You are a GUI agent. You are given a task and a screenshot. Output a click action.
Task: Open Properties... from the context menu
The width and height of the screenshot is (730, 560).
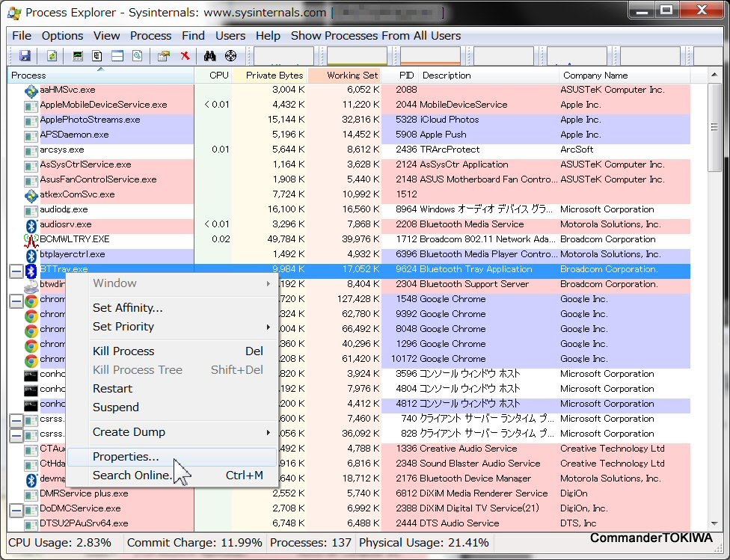point(173,457)
